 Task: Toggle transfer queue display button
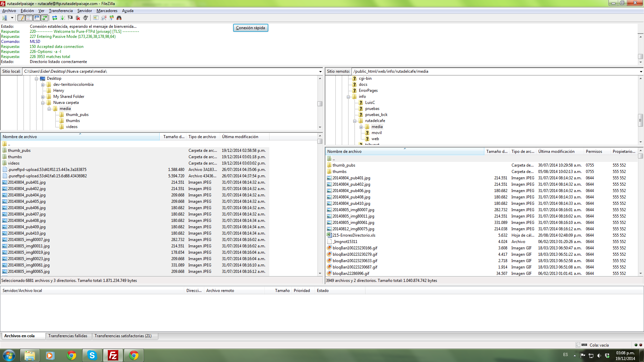pos(44,18)
